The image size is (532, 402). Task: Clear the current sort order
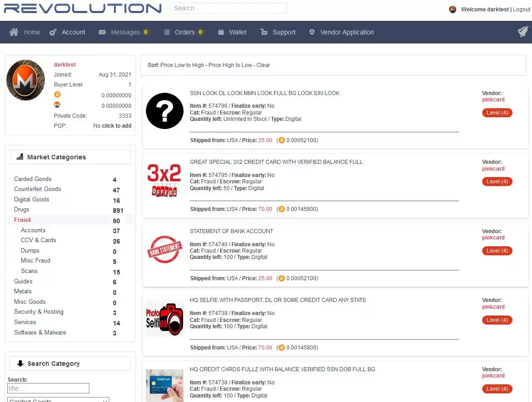click(x=263, y=65)
